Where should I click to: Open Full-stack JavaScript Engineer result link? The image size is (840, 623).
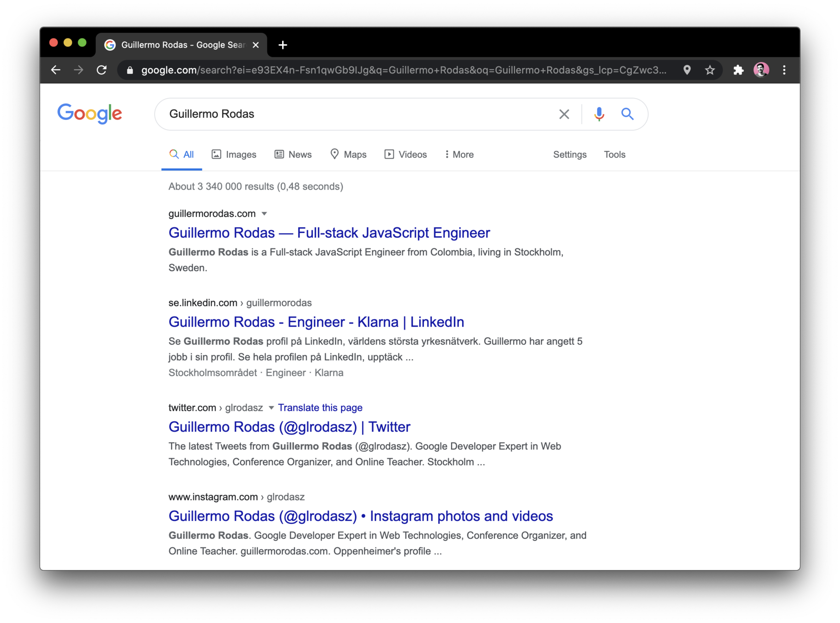329,233
